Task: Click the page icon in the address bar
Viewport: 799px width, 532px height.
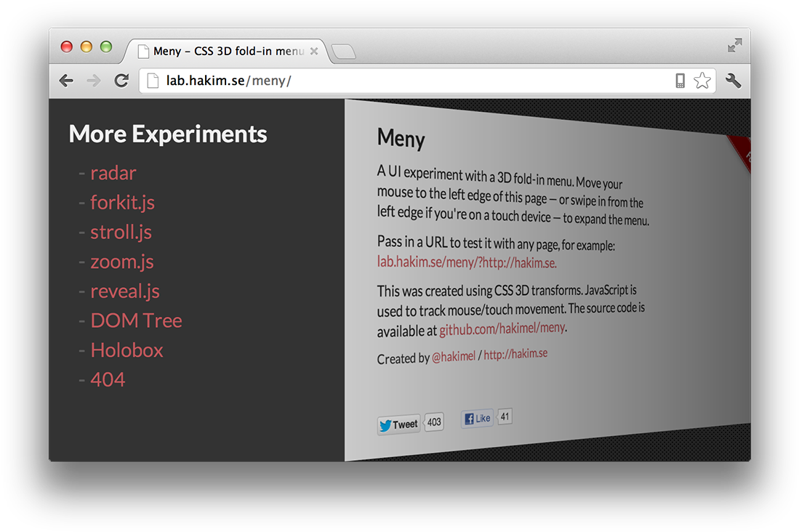Action: 150,80
